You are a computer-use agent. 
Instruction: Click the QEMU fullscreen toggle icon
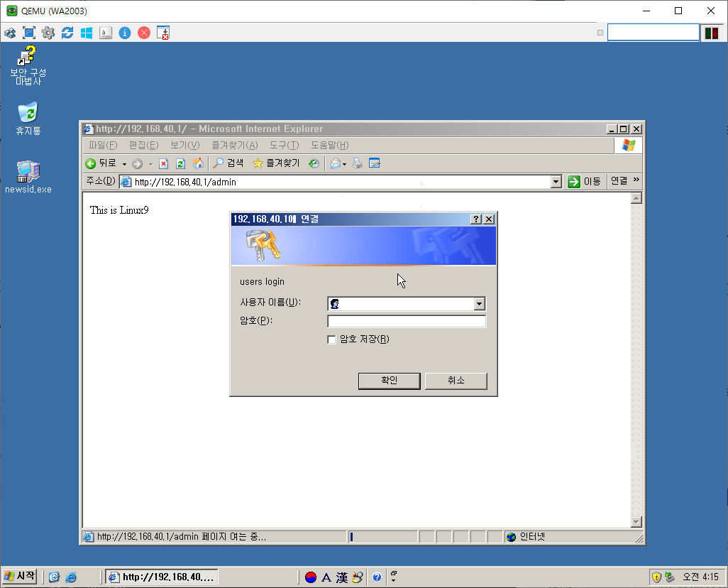point(29,33)
